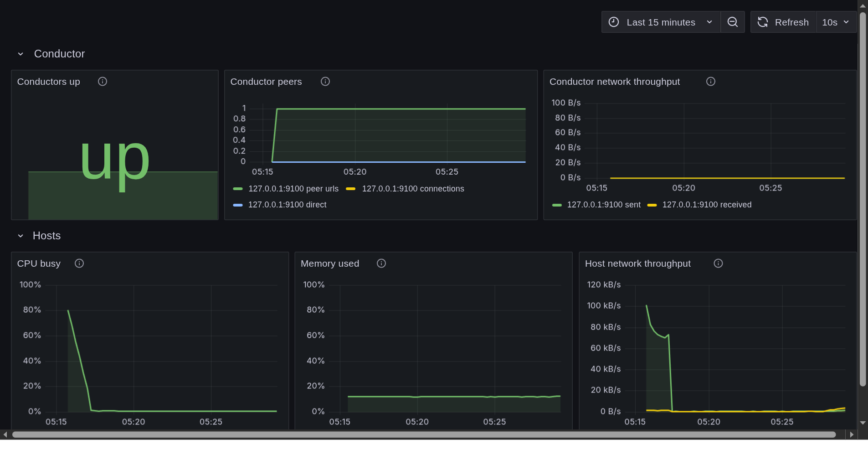
Task: Click the horizontal scrollbar thumb
Action: [424, 434]
